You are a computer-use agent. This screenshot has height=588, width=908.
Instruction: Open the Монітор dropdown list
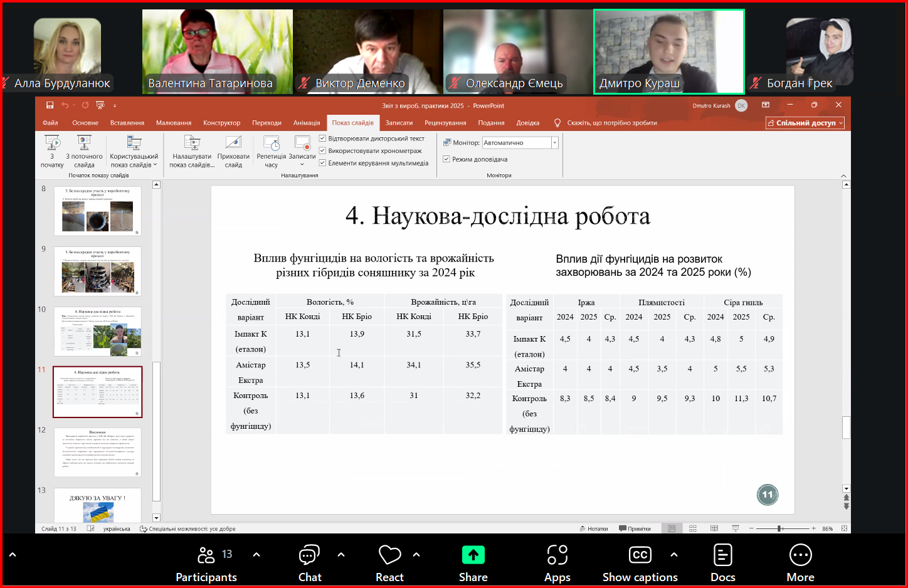[554, 143]
